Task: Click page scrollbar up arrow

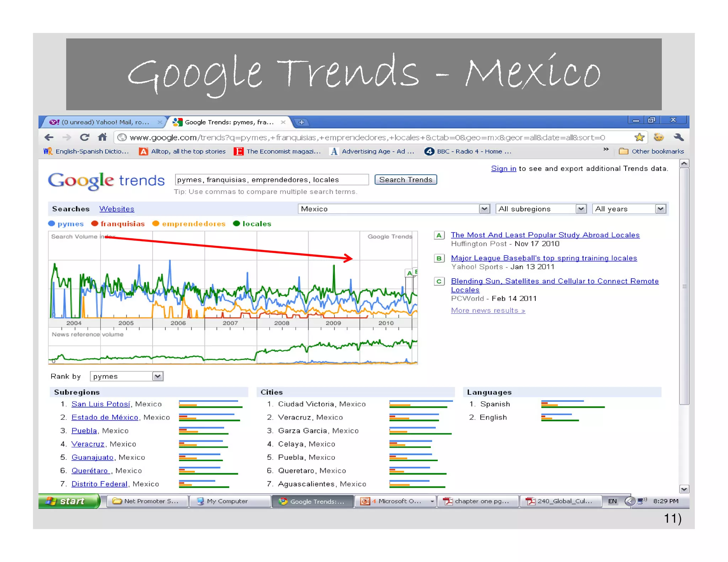Action: click(x=684, y=164)
